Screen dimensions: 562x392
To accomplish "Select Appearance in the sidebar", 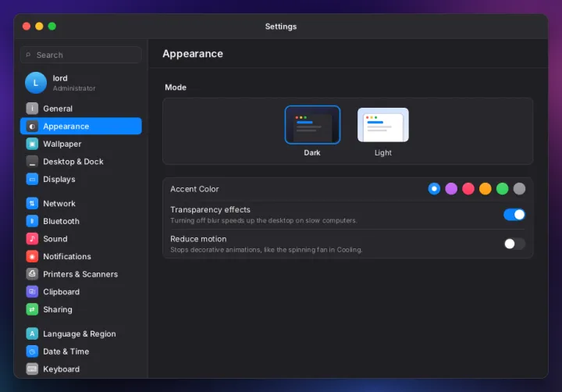I will click(x=81, y=127).
